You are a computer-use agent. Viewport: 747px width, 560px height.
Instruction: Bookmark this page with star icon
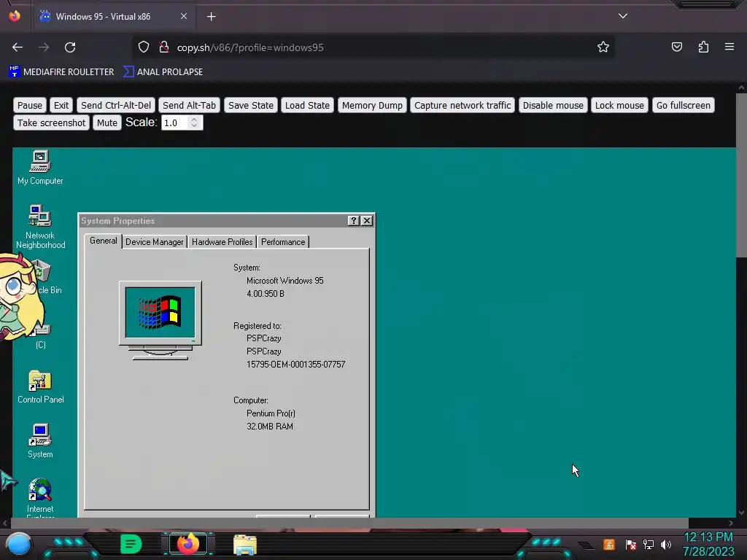pos(603,47)
